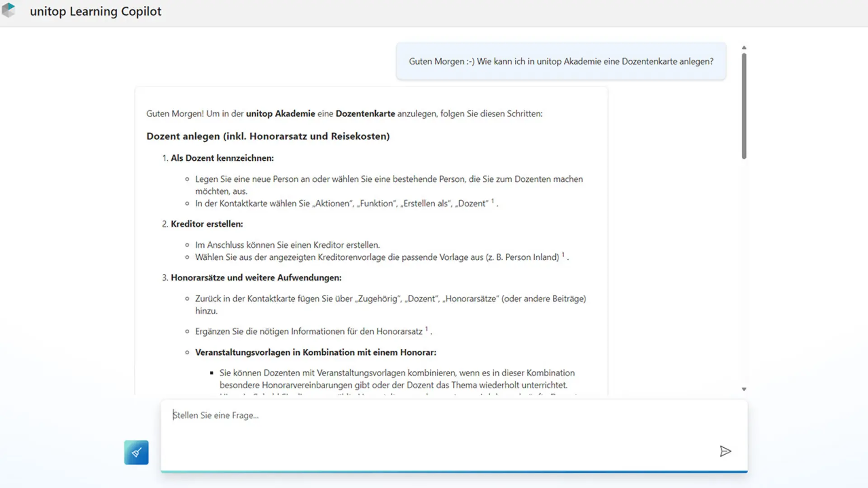This screenshot has height=488, width=868.
Task: Click the 'unitop Learning Copilot' title
Action: [x=95, y=11]
